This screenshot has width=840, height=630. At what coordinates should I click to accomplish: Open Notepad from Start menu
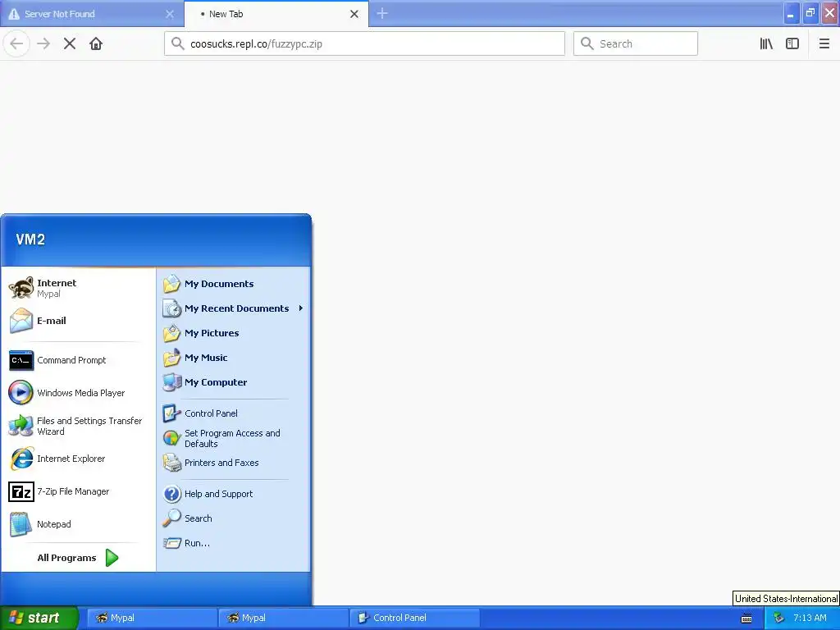[x=78, y=524]
